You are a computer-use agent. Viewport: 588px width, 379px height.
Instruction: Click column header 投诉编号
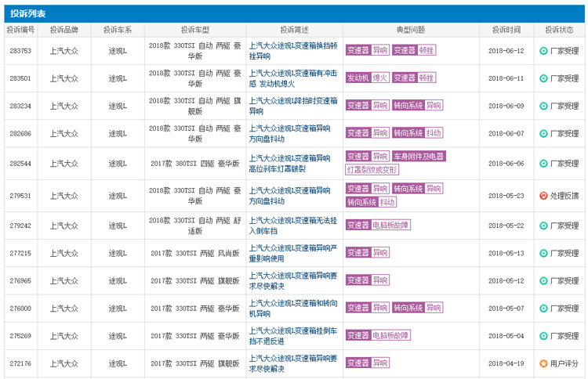point(20,30)
